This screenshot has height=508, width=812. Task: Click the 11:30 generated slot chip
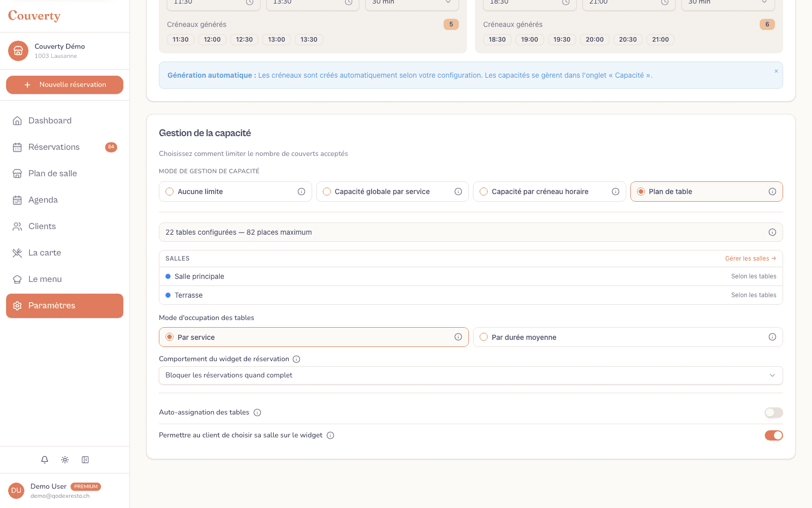coord(181,40)
